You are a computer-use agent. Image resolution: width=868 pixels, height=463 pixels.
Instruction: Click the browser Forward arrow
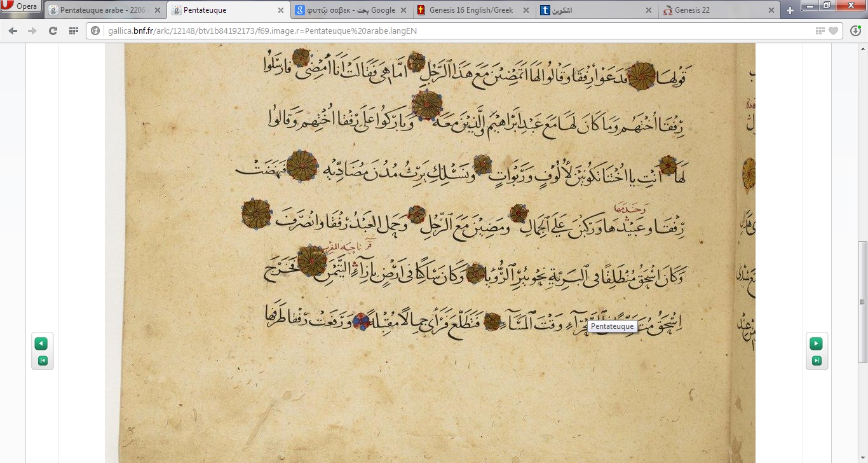tap(32, 31)
